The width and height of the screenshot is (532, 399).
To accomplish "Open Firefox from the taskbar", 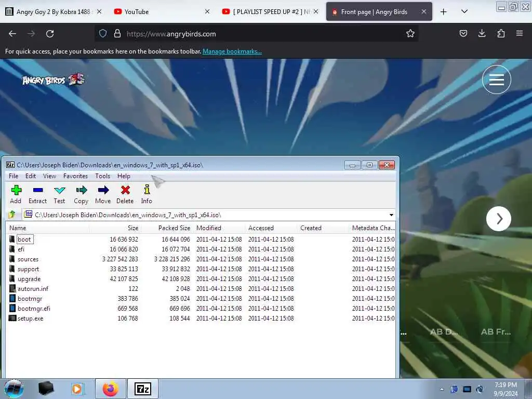I will tap(111, 389).
